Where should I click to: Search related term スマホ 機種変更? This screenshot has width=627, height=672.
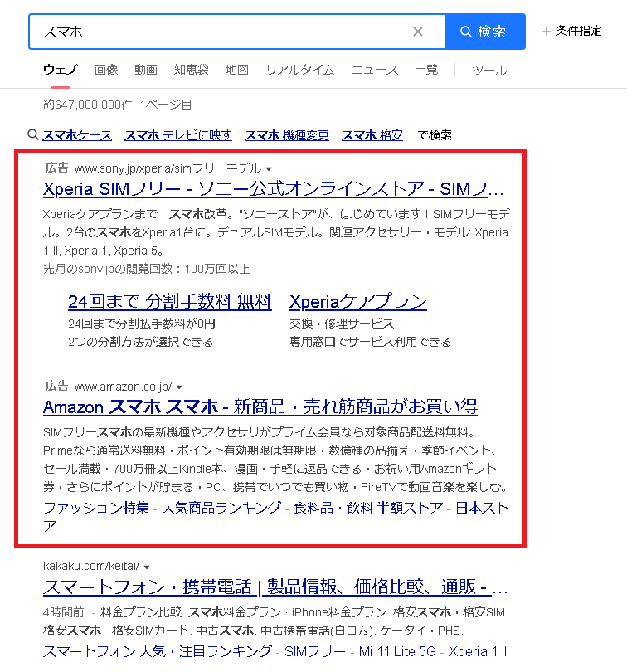[287, 135]
